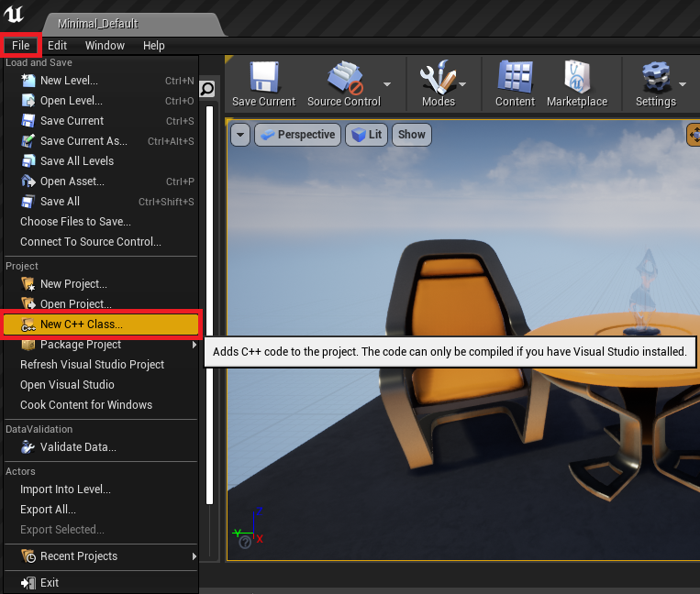Click the magnifier search icon beside menu
Image resolution: width=700 pixels, height=594 pixels.
coord(207,89)
